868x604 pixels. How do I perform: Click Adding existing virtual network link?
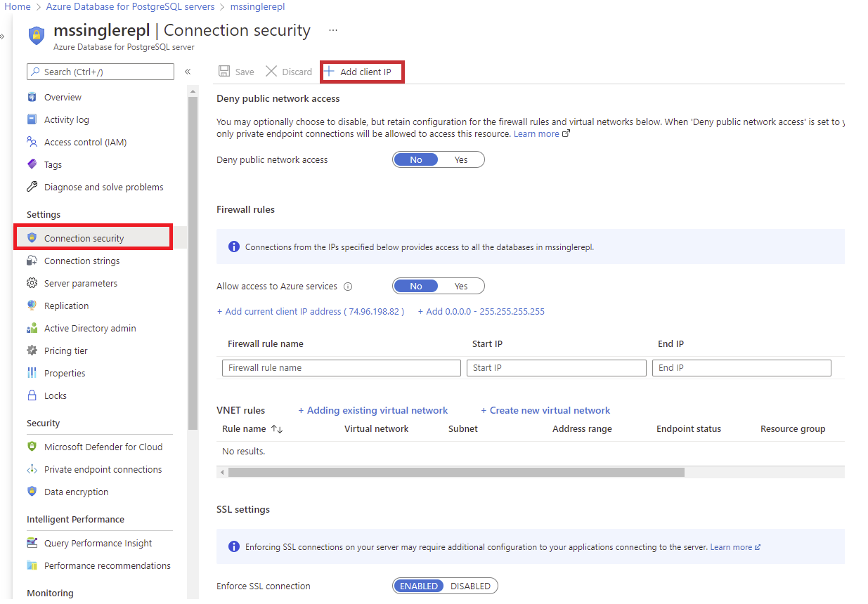(x=373, y=410)
